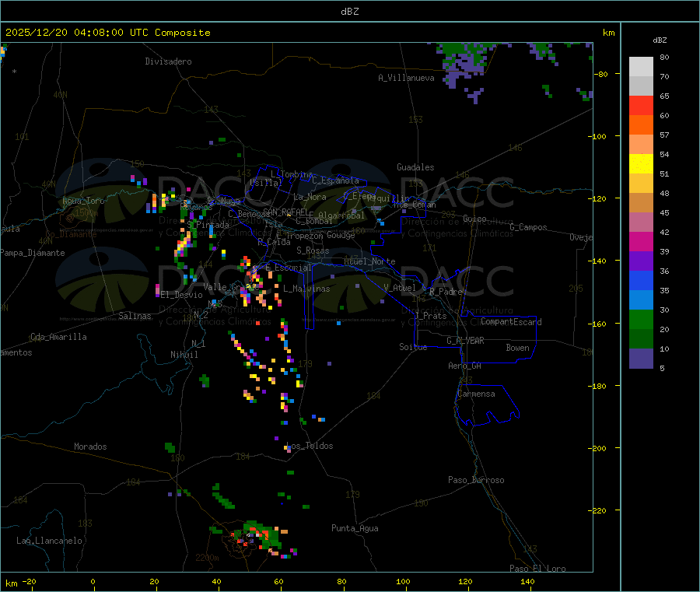This screenshot has width=700, height=592.
Task: Click the 60 km bottom axis tick
Action: 278,581
